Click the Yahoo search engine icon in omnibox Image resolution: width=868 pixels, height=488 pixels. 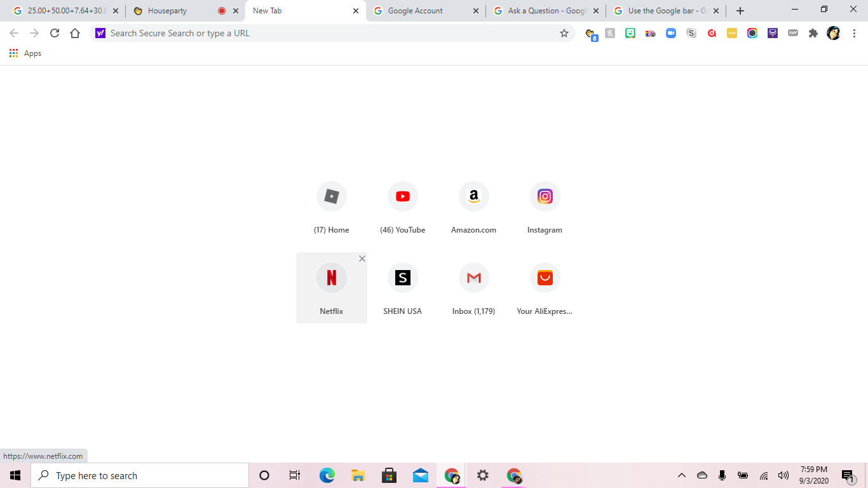pyautogui.click(x=100, y=33)
